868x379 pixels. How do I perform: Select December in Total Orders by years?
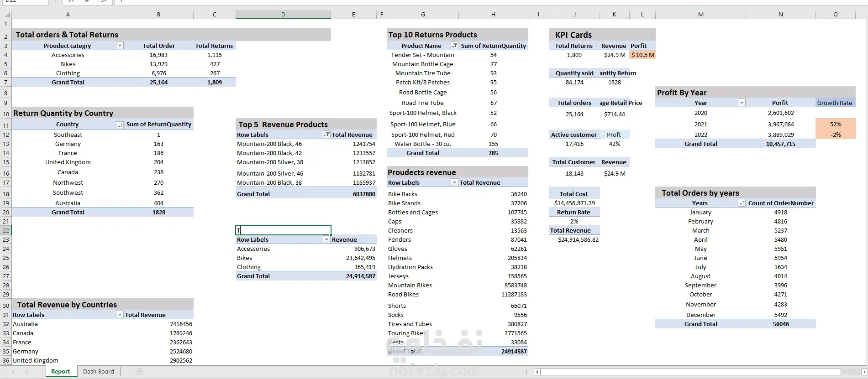point(700,315)
